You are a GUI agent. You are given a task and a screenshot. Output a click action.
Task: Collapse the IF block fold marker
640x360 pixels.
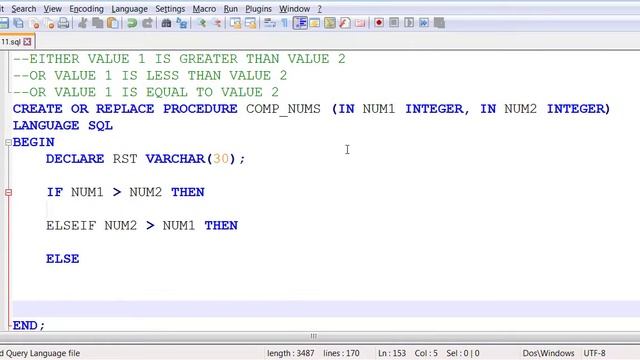8,192
